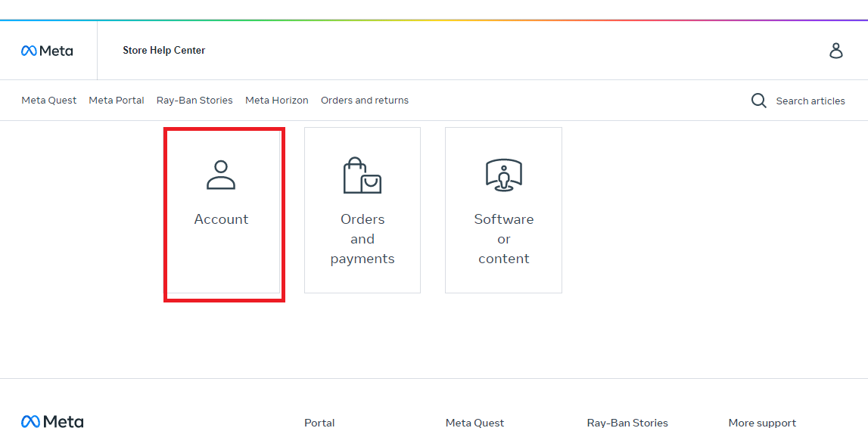This screenshot has width=868, height=428.
Task: Click the Software or content screen icon
Action: [504, 175]
